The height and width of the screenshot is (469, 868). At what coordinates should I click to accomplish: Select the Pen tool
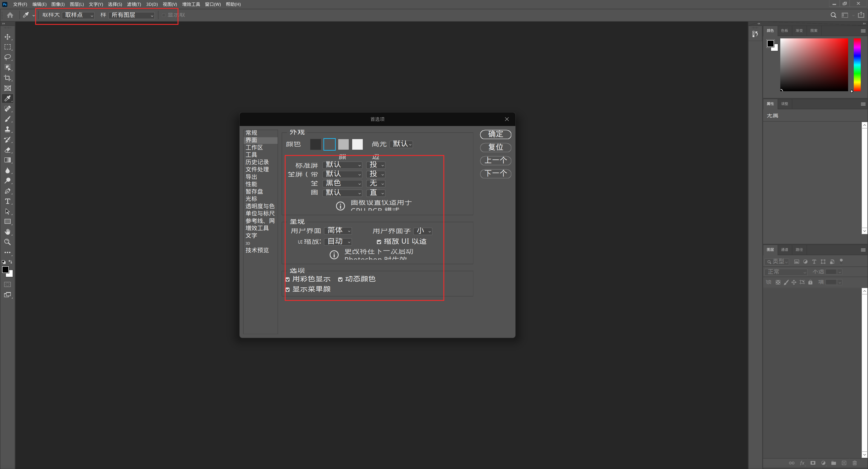click(x=7, y=191)
